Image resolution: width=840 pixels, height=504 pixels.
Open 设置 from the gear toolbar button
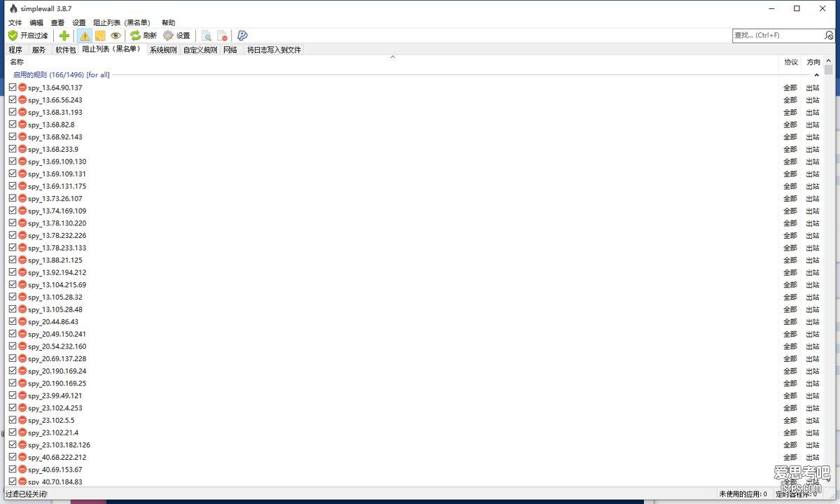coord(176,36)
